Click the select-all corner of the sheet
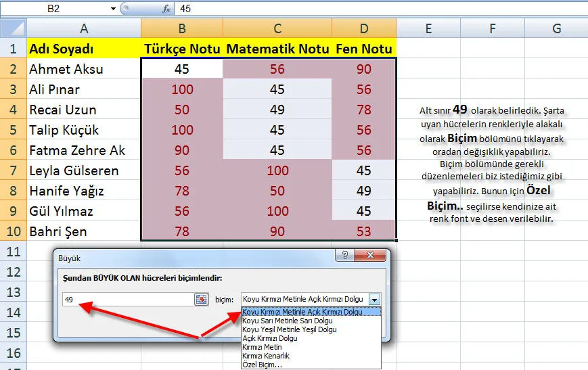 click(13, 28)
